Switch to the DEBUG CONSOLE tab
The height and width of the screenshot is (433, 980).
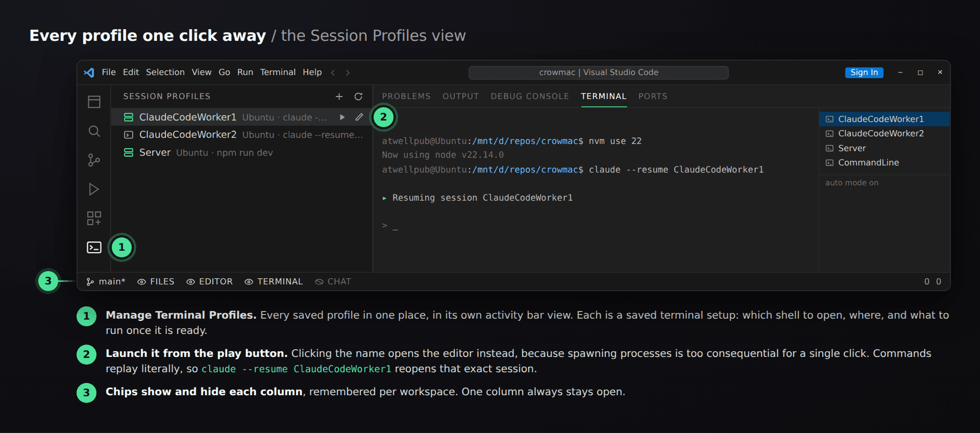tap(530, 97)
